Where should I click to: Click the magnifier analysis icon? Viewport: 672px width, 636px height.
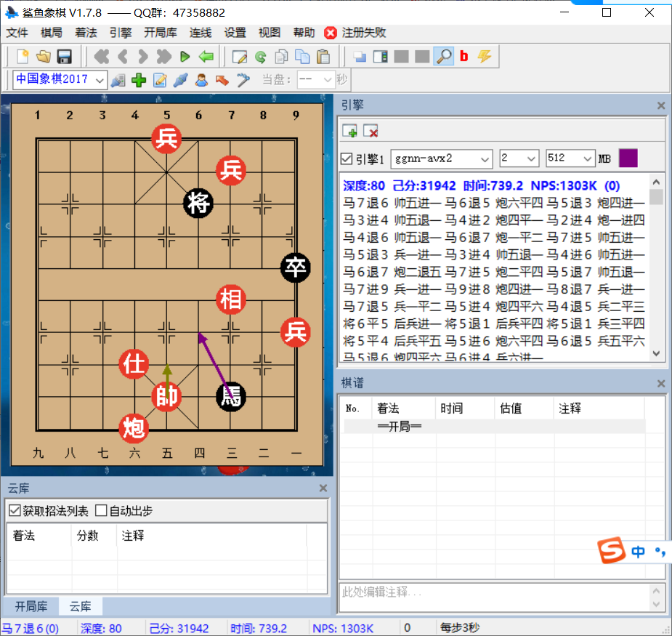[x=442, y=56]
